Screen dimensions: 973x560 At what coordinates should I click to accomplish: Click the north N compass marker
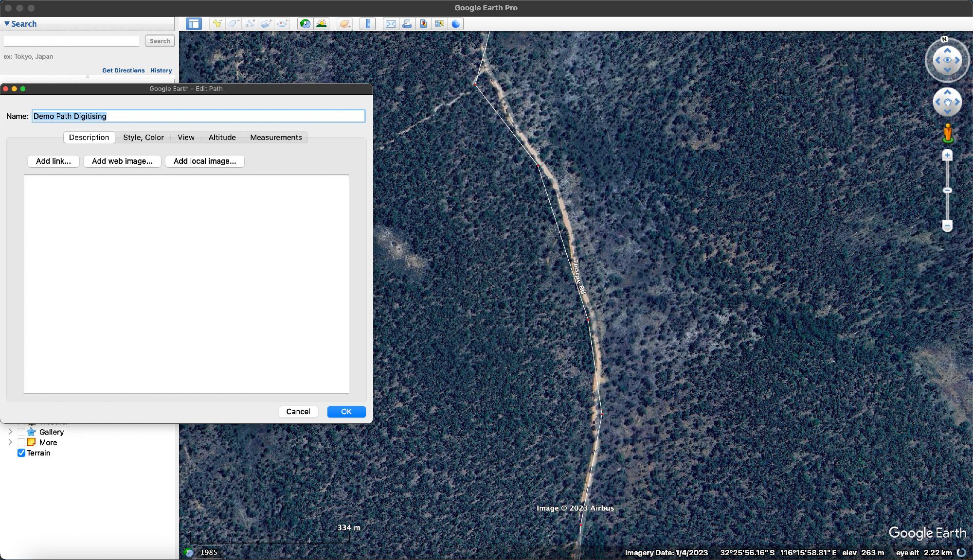point(944,39)
